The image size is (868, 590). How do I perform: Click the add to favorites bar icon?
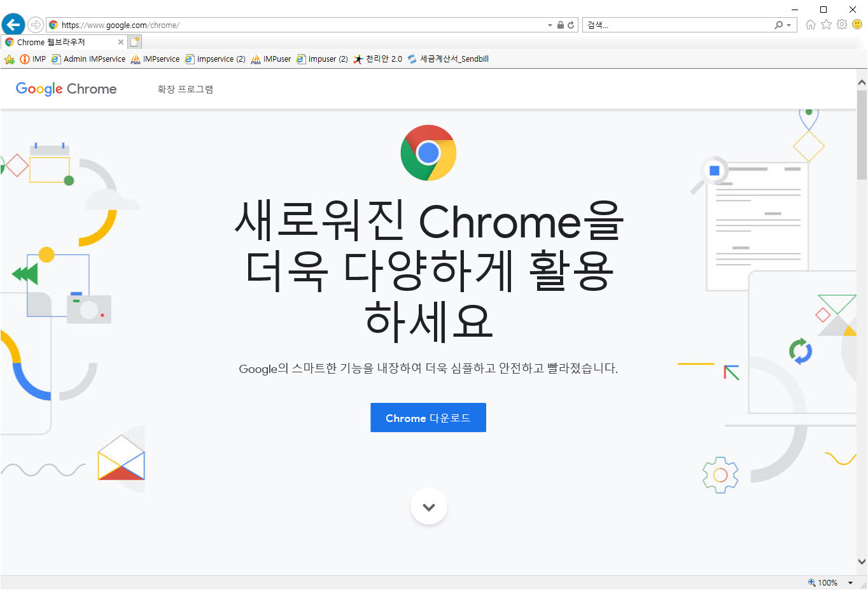tap(10, 59)
